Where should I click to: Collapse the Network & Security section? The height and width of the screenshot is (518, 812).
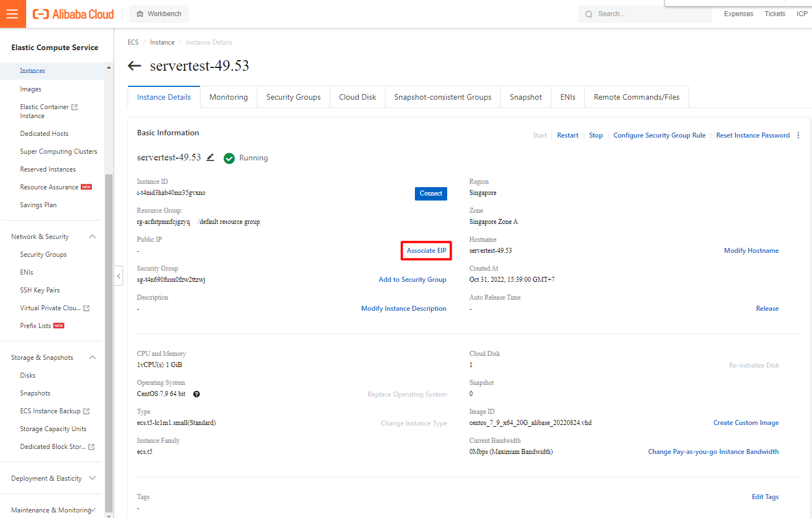pos(92,237)
